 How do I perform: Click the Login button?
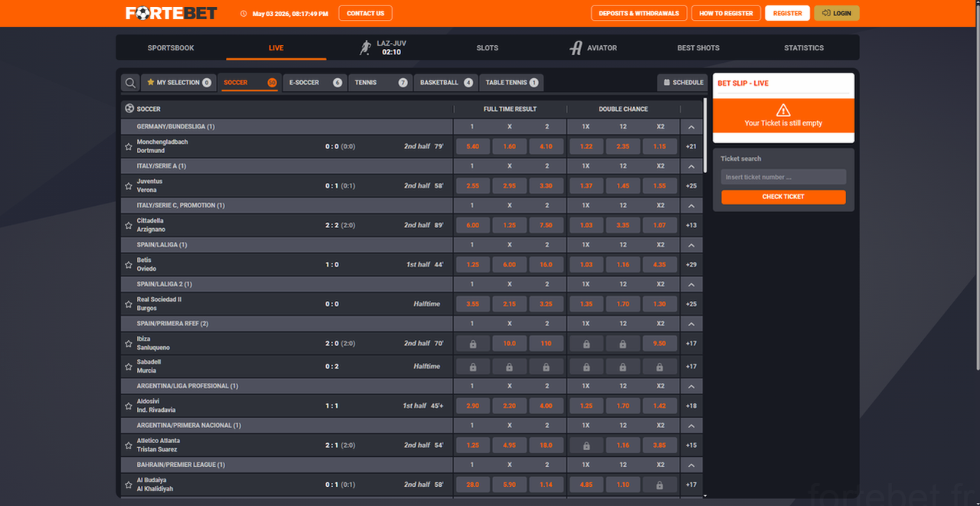pos(837,13)
